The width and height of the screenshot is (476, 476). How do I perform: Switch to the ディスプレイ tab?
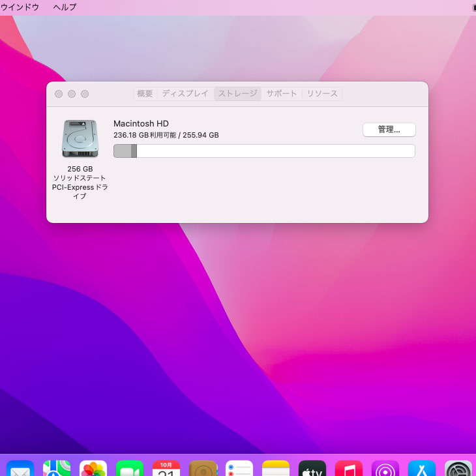click(185, 93)
